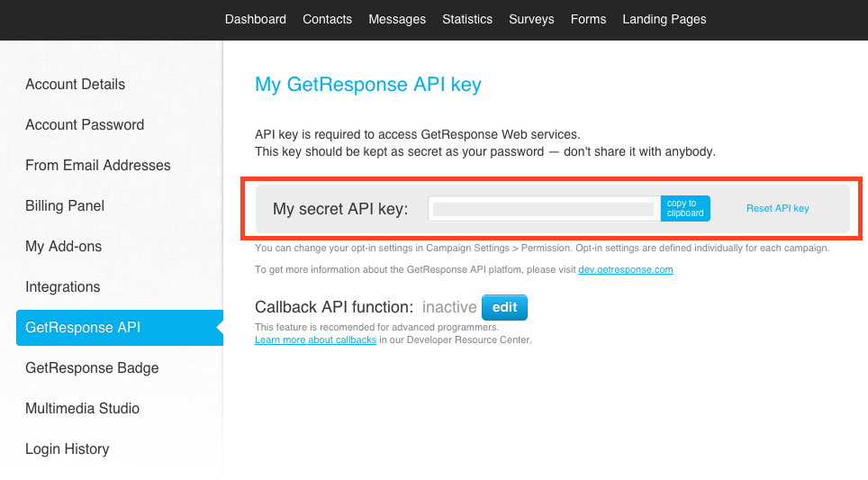Screen dimensions: 868x480
Task: Open the Integrations section
Action: 63,287
